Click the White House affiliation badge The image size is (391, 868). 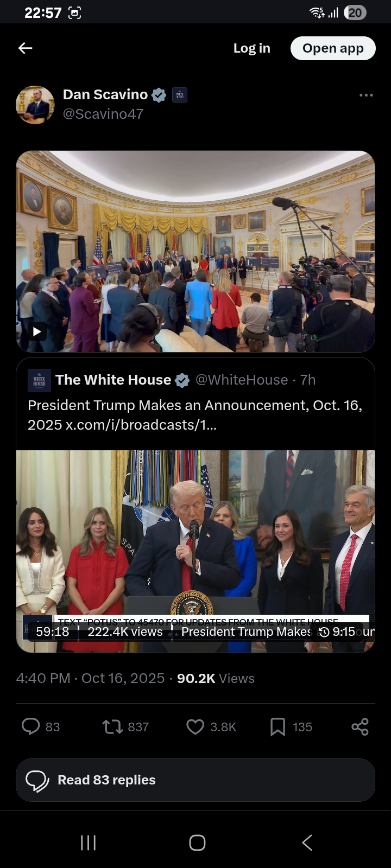click(x=180, y=95)
